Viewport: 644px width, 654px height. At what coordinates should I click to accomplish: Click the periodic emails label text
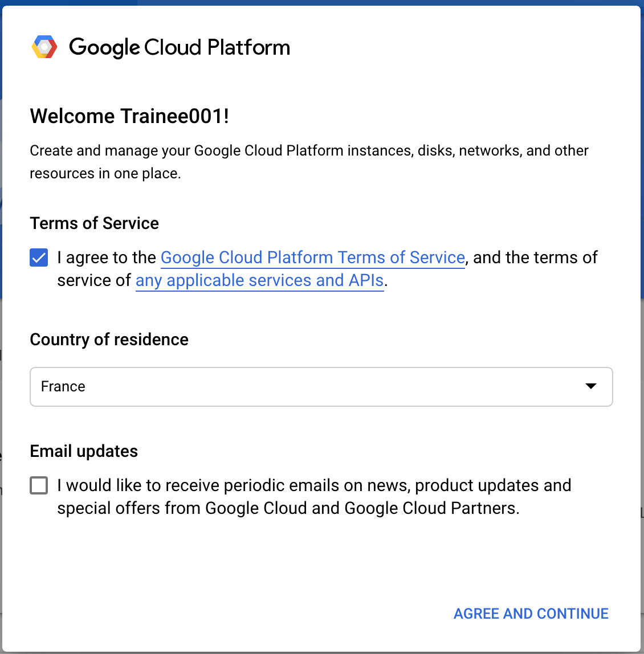click(x=314, y=497)
